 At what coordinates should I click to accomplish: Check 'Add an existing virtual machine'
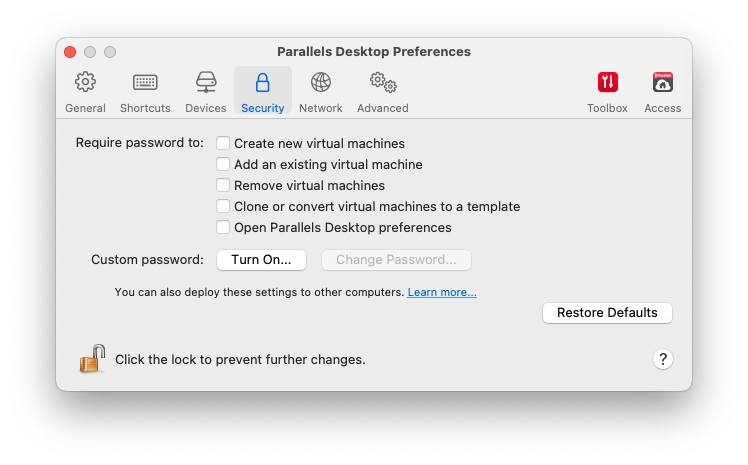point(223,164)
